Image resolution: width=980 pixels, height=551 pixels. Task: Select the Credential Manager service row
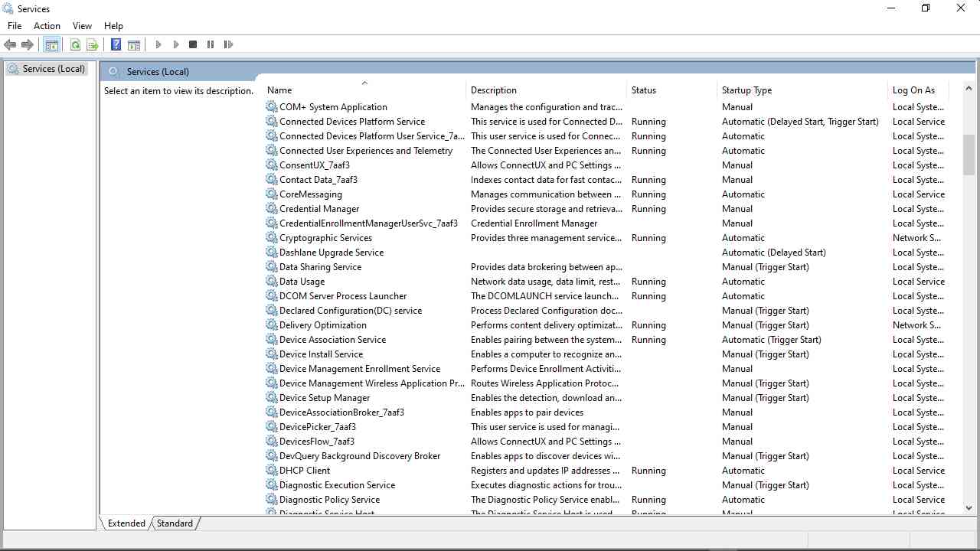[319, 209]
